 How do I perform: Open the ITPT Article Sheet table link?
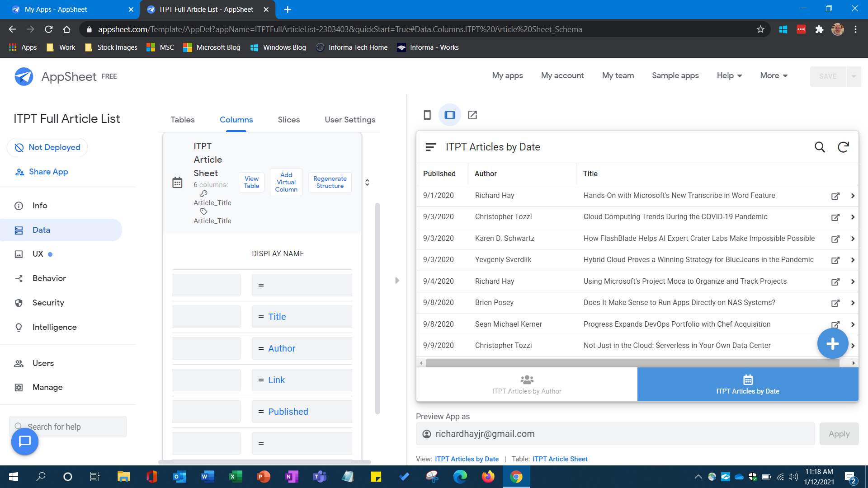[x=560, y=459]
